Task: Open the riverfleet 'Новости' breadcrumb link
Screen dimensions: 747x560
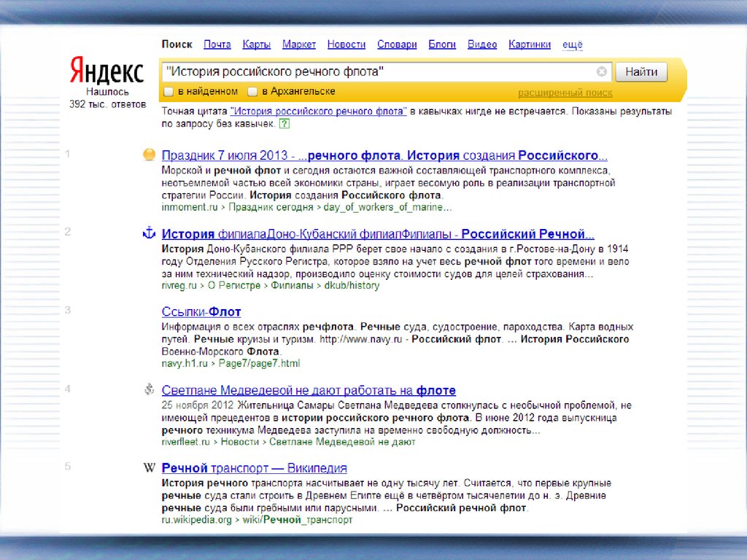Action: pyautogui.click(x=239, y=442)
